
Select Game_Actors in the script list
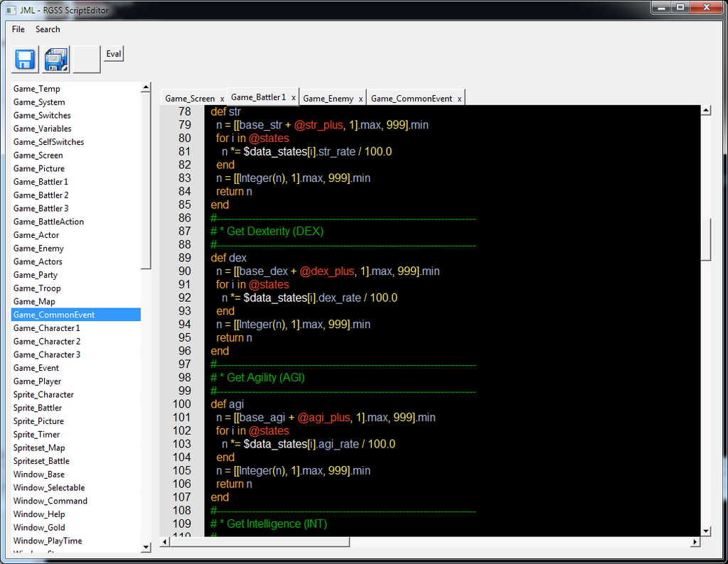(x=75, y=261)
